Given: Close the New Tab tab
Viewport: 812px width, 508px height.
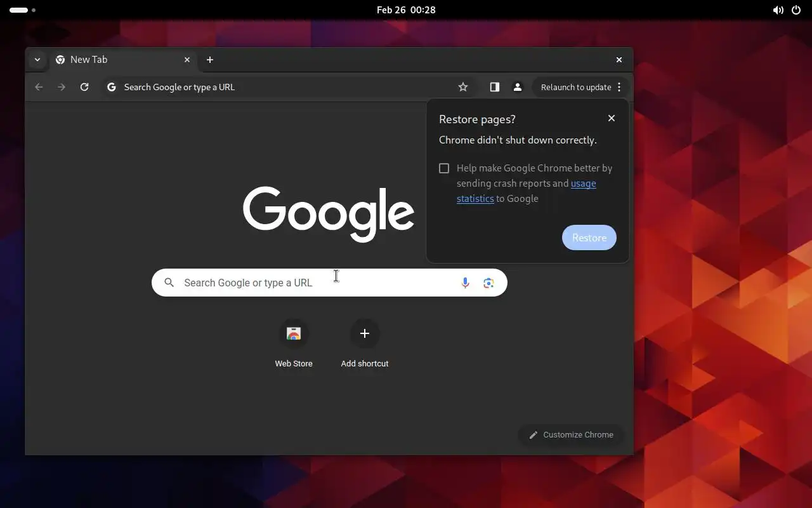Looking at the screenshot, I should tap(187, 60).
